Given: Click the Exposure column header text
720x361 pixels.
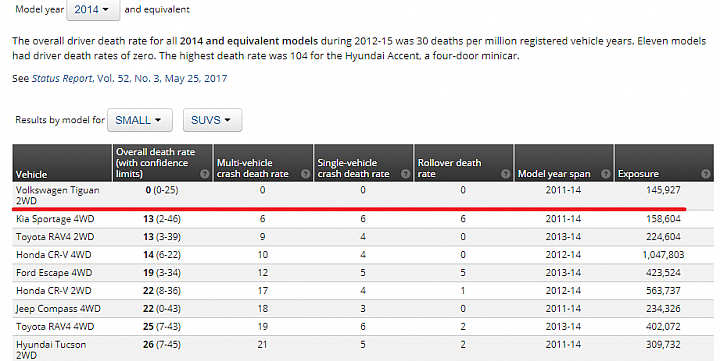Looking at the screenshot, I should (x=638, y=174).
